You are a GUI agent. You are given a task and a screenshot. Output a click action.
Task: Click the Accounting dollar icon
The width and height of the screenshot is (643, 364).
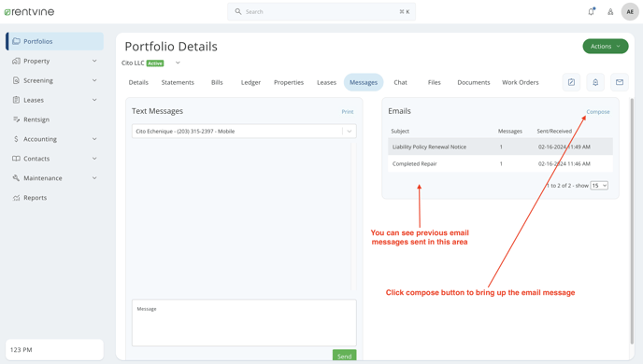[16, 139]
